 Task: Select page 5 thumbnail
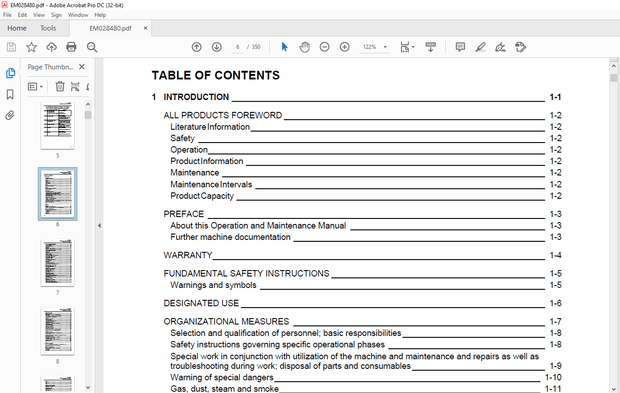tap(58, 126)
